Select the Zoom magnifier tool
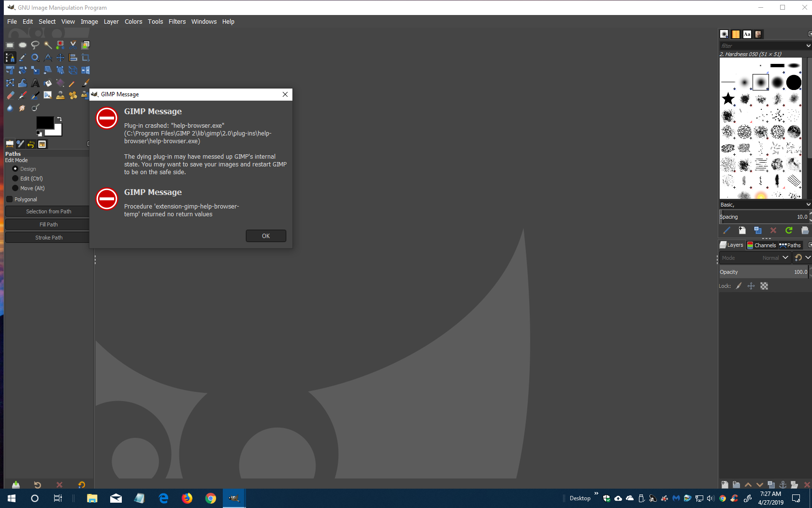This screenshot has width=812, height=508. point(35,58)
